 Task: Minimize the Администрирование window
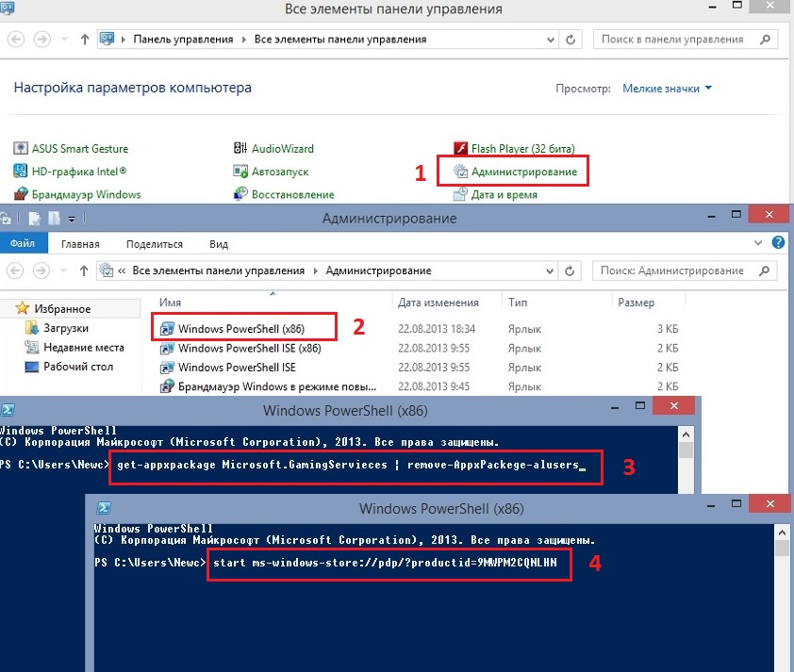tap(711, 215)
